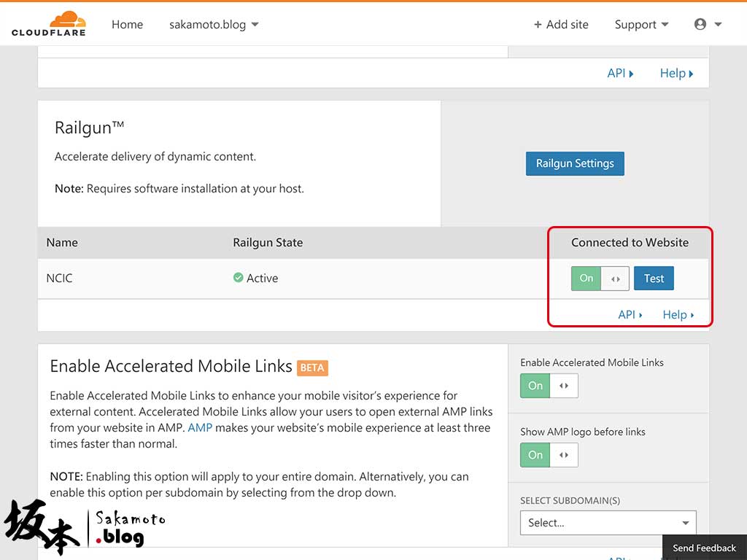Click the Cloudflare logo
The width and height of the screenshot is (747, 560).
pos(49,24)
